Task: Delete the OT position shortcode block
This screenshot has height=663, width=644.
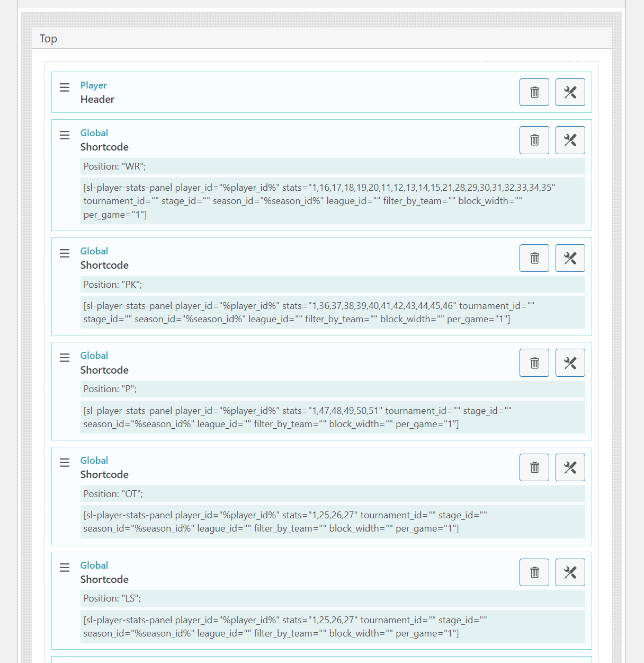Action: (534, 467)
